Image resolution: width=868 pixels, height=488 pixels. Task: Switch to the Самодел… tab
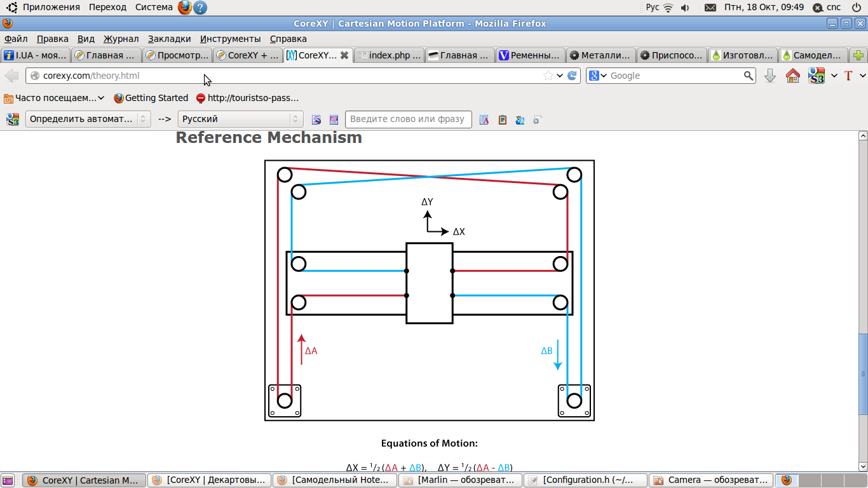coord(813,55)
